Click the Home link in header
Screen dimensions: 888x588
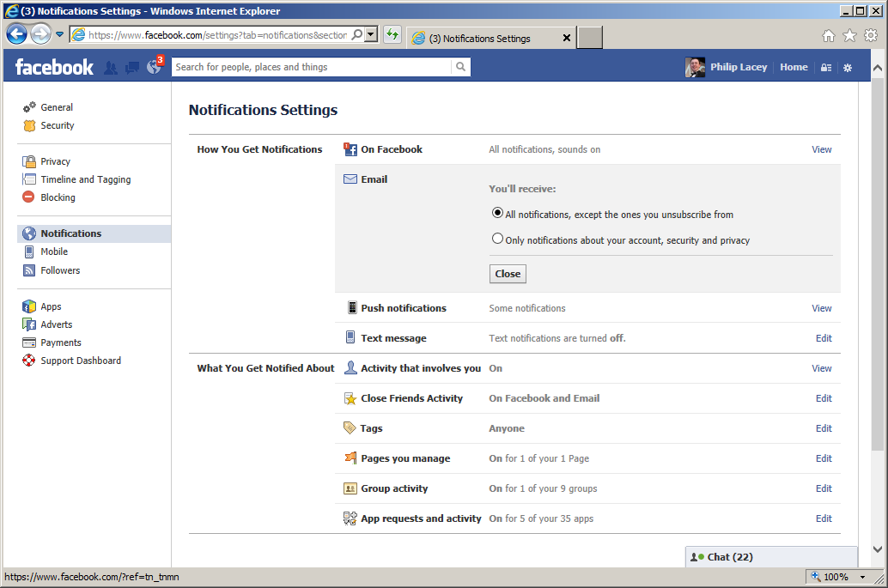pos(794,67)
